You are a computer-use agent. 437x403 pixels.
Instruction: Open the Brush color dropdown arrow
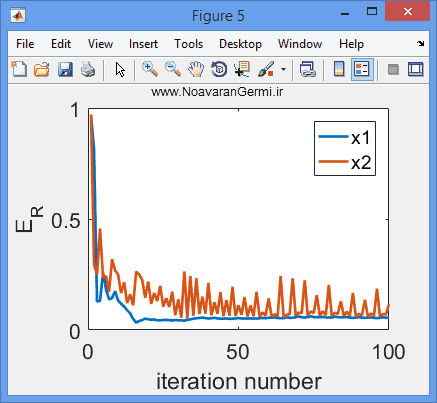(x=283, y=70)
